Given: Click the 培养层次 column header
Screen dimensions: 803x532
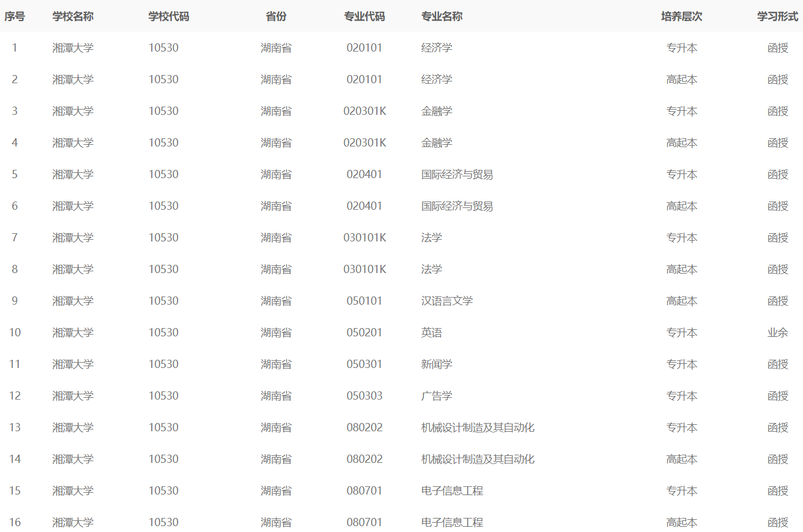Looking at the screenshot, I should (x=682, y=16).
